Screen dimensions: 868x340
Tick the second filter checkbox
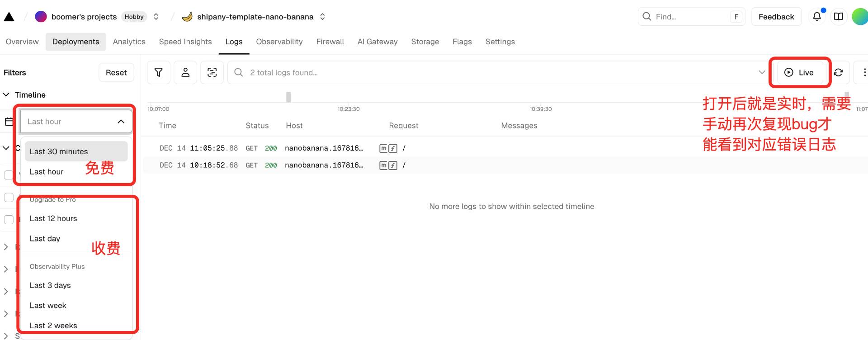coord(9,198)
